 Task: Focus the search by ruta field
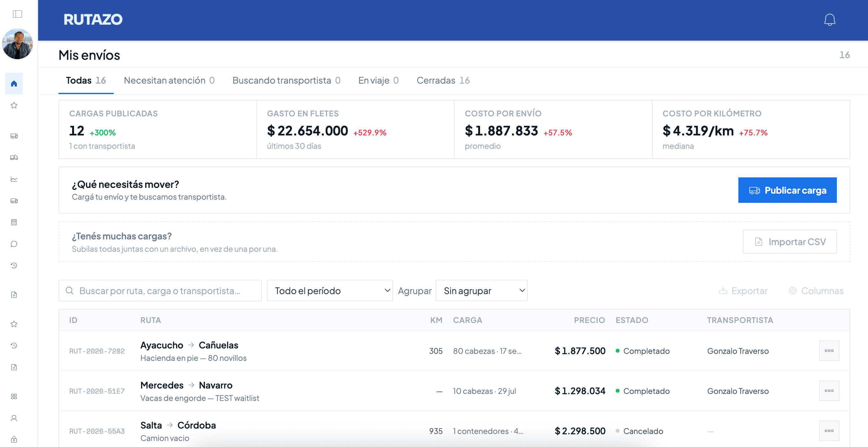[x=160, y=291]
